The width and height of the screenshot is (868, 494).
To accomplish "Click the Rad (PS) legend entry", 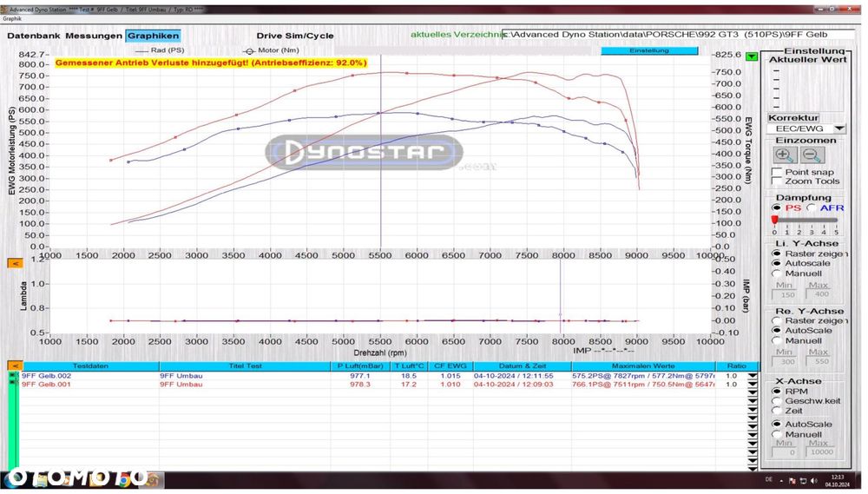I will pos(159,50).
